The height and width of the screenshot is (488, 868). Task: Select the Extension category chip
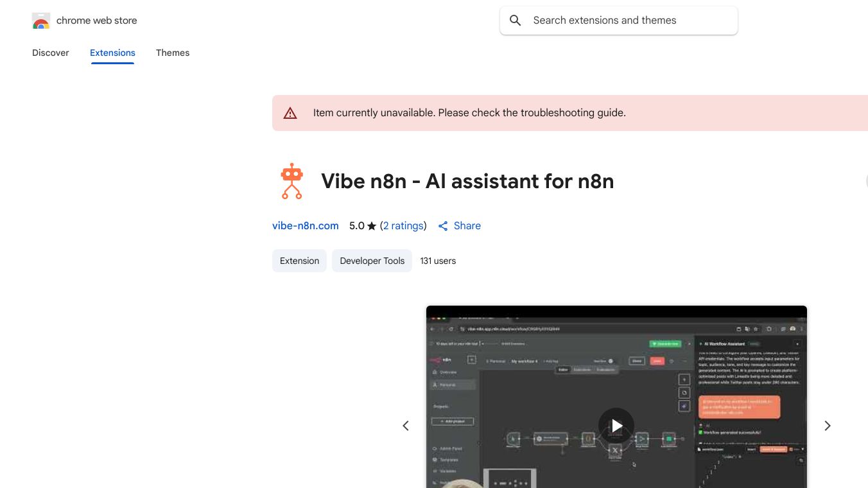coord(300,261)
